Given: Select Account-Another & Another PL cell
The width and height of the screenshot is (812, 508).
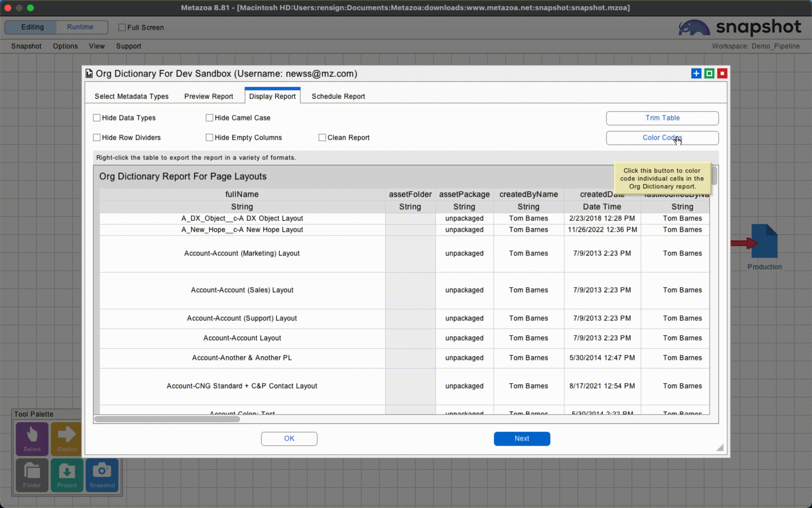Looking at the screenshot, I should (242, 358).
